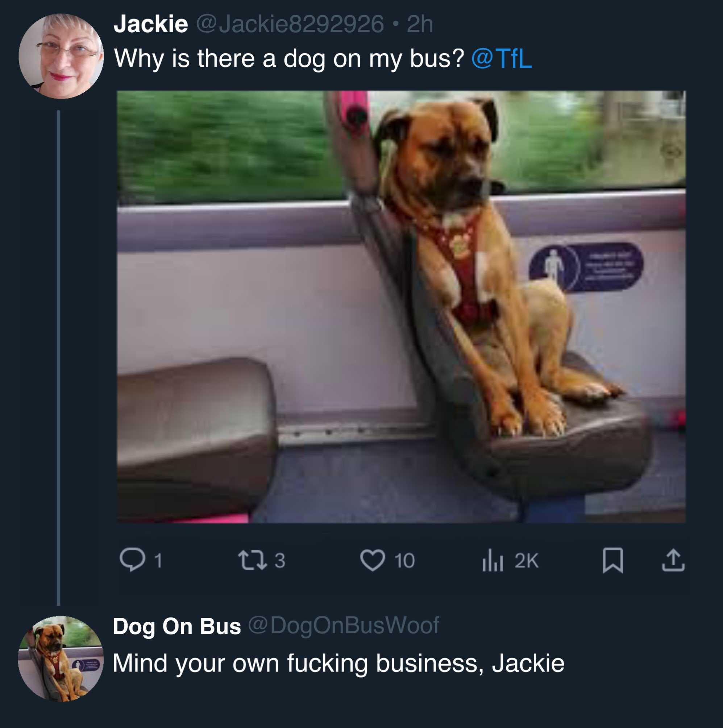Open Jackie's profile picture

[61, 56]
